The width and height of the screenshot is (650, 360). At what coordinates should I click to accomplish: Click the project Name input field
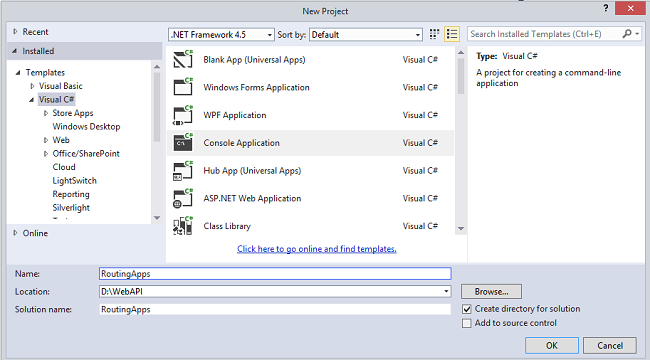[275, 274]
